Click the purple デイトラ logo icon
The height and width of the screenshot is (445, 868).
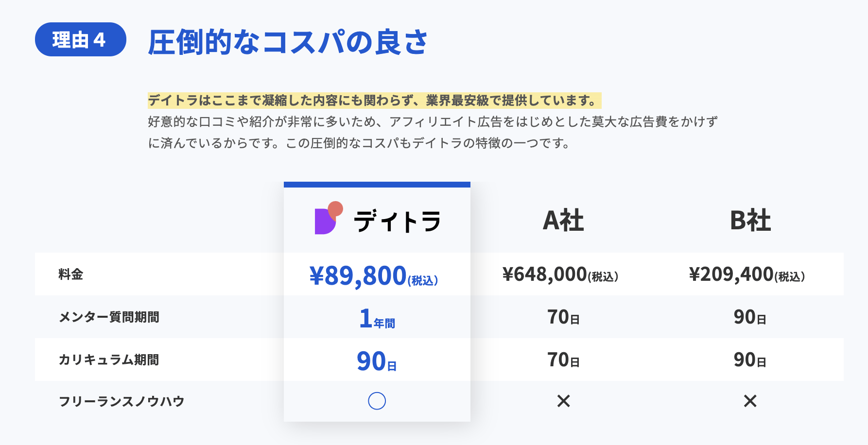coord(328,219)
